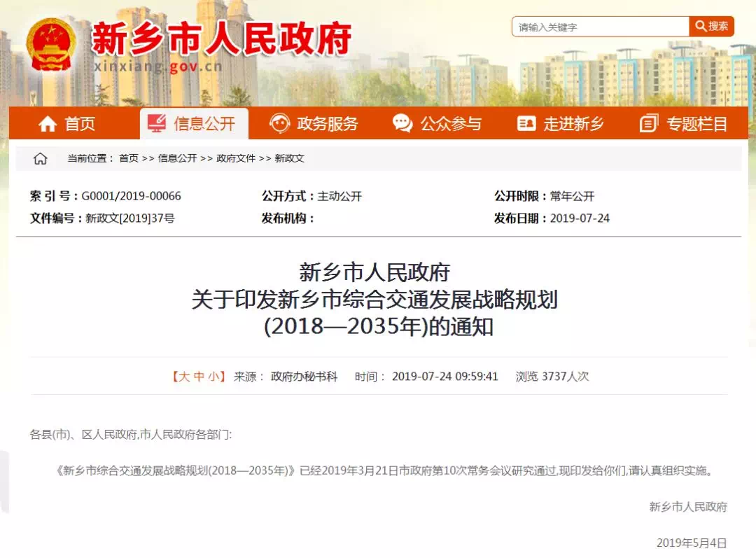Type in the keyword search field

point(601,27)
